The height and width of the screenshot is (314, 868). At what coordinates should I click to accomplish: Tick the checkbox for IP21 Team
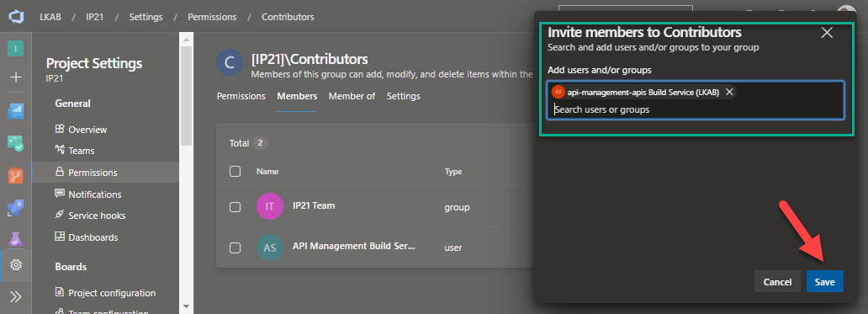point(235,206)
